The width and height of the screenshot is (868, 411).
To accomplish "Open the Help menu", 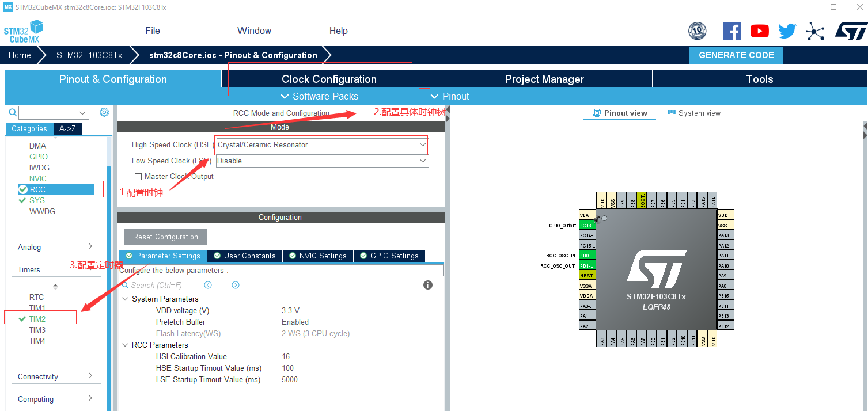I will pos(339,31).
